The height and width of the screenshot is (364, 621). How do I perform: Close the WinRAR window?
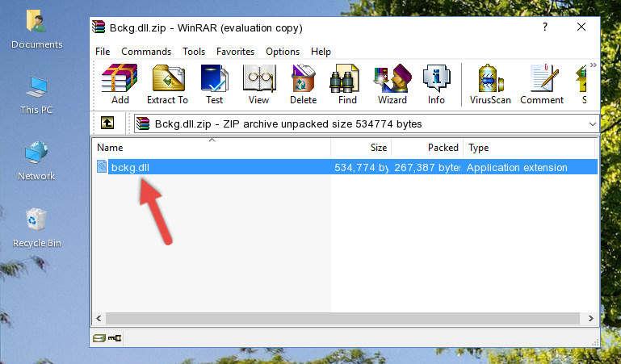coord(581,27)
